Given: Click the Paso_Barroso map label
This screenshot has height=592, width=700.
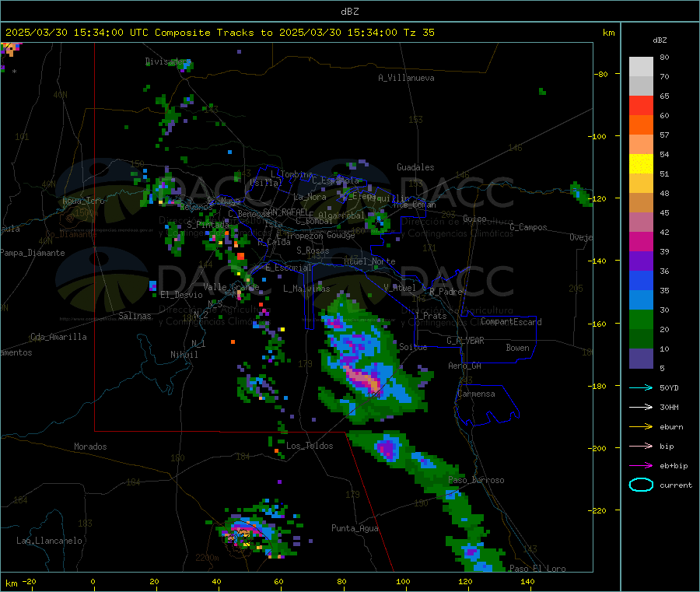Looking at the screenshot, I should (476, 480).
